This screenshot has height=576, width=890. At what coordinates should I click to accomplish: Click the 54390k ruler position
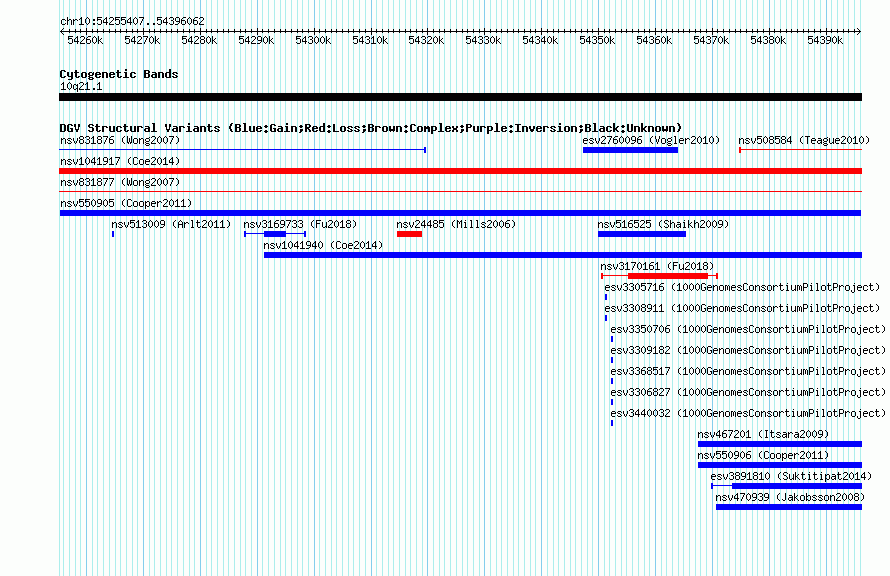825,40
